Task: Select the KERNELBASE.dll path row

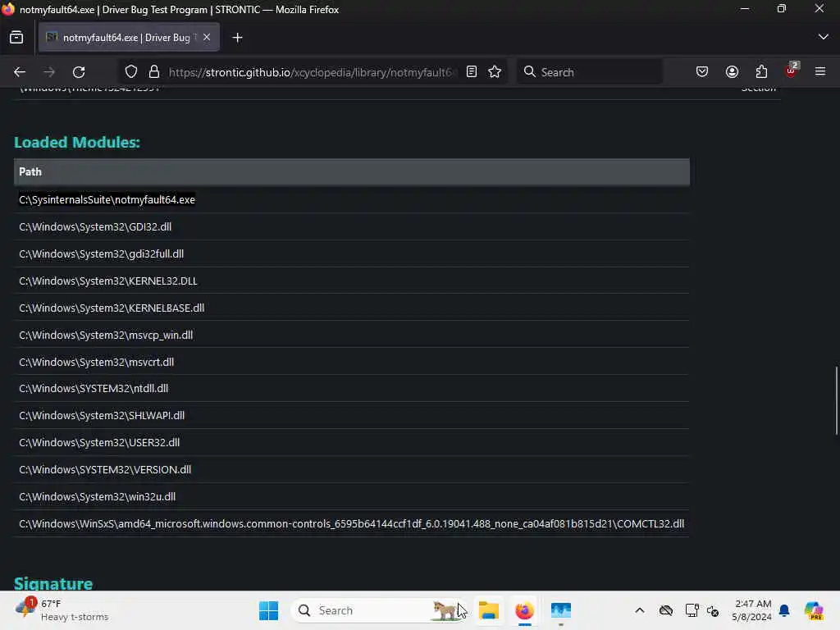Action: tap(352, 308)
